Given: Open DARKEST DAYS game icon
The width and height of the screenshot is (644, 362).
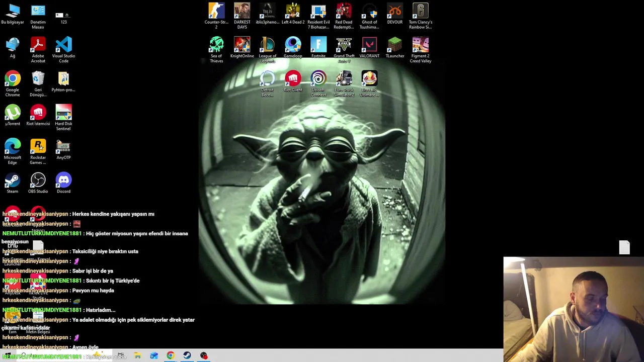Looking at the screenshot, I should click(x=242, y=17).
